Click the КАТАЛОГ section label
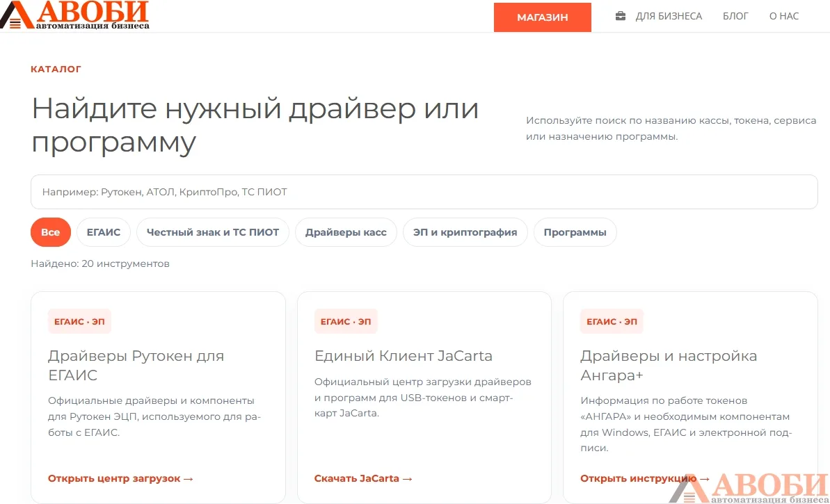The image size is (830, 504). (x=56, y=70)
